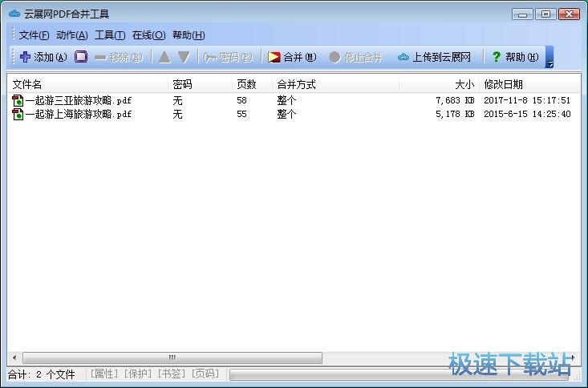Expand the toolbar overflow arrow
The width and height of the screenshot is (588, 388).
click(x=549, y=58)
